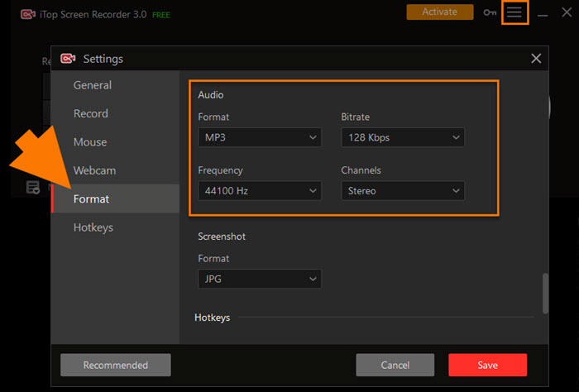Image resolution: width=579 pixels, height=392 pixels.
Task: Expand the Bitrate 128 Kbps dropdown
Action: pyautogui.click(x=403, y=137)
